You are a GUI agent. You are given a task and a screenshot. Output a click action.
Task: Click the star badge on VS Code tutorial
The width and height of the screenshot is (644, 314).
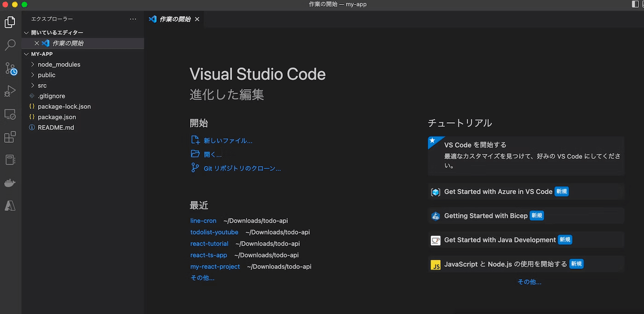point(433,141)
